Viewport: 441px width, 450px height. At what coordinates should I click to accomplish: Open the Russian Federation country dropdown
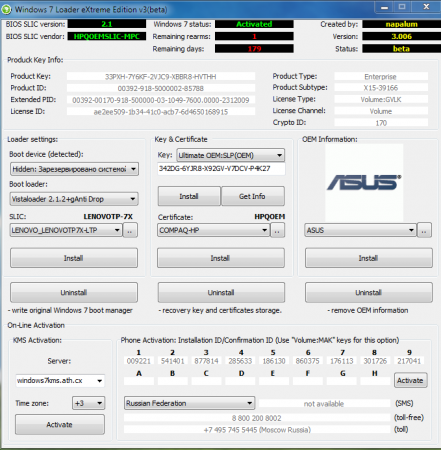tap(189, 403)
